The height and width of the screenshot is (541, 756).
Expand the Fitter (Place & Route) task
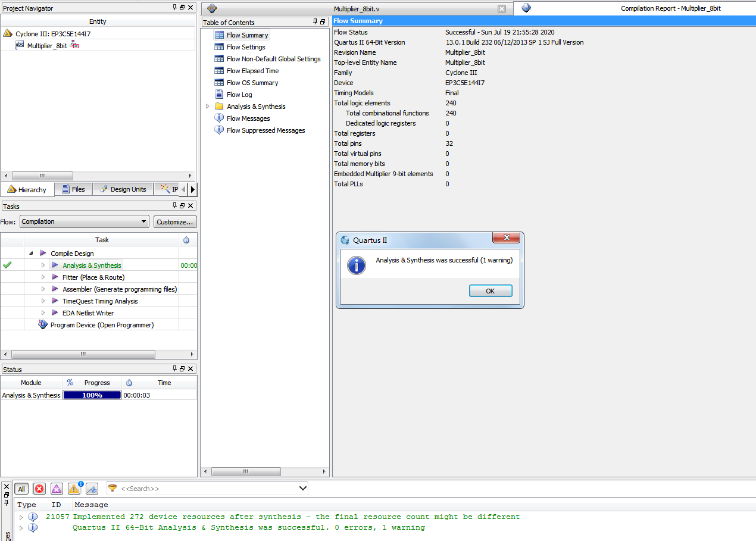tap(43, 277)
